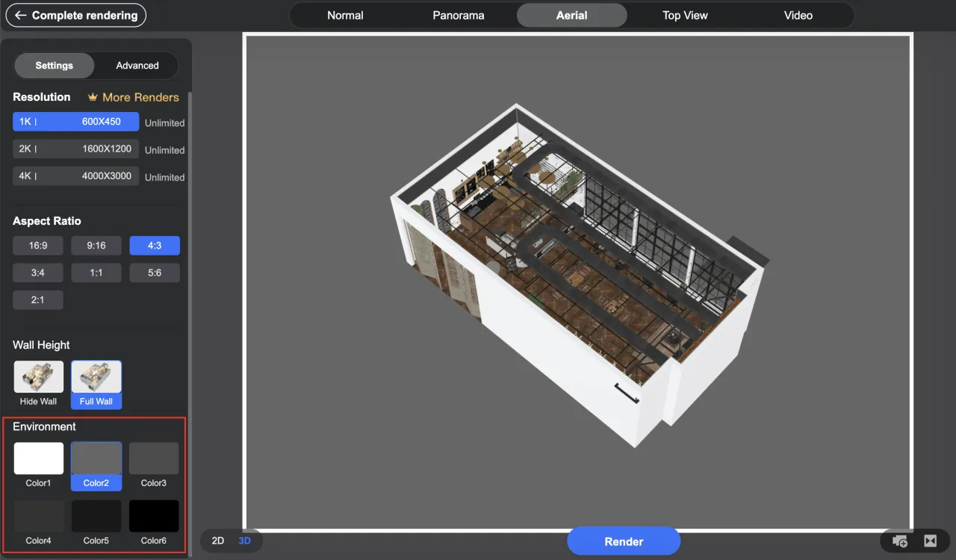
Task: Click the bowtie-shaped fit view icon
Action: coord(930,541)
